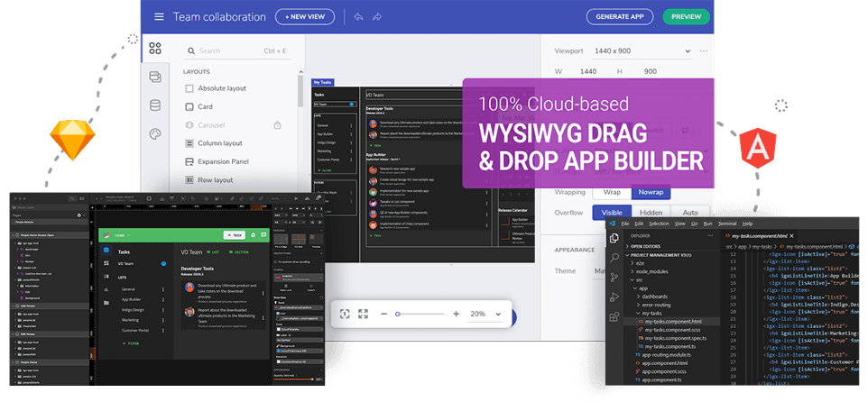Open the File menu in VS Code
This screenshot has width=868, height=411.
click(x=625, y=224)
